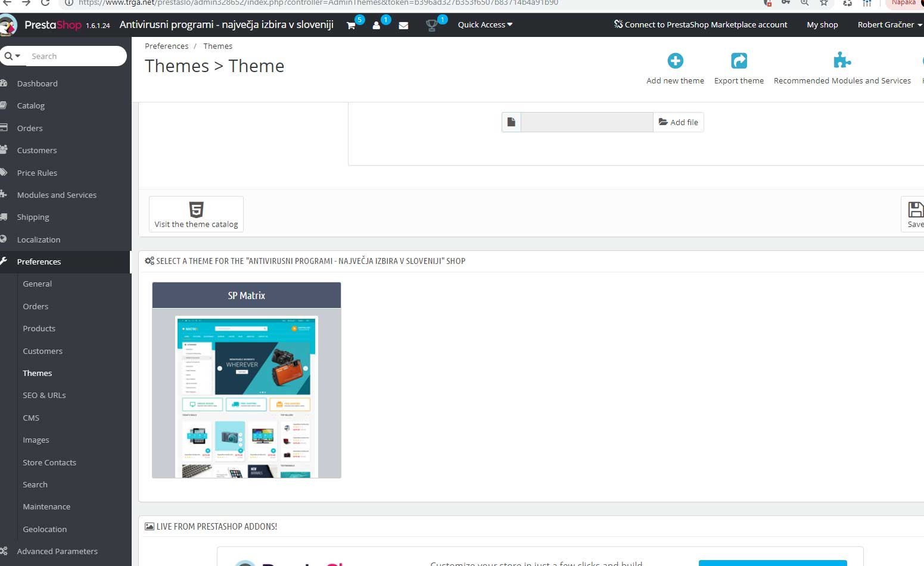Connect to PrestaShop Marketplace account

click(x=701, y=25)
